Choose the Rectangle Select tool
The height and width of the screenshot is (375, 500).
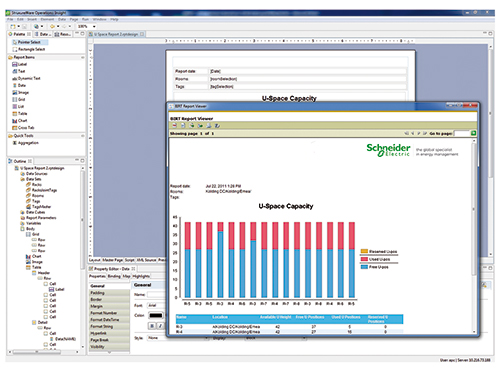click(x=29, y=49)
